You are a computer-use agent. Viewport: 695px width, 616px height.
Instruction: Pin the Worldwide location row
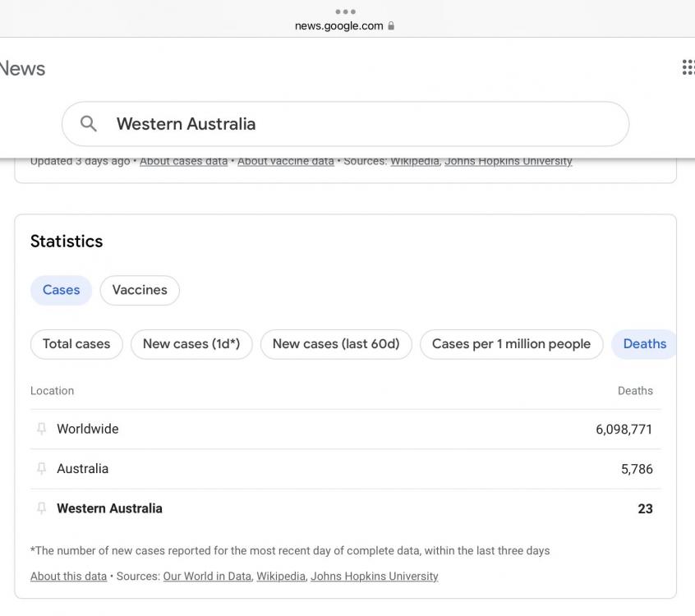42,429
